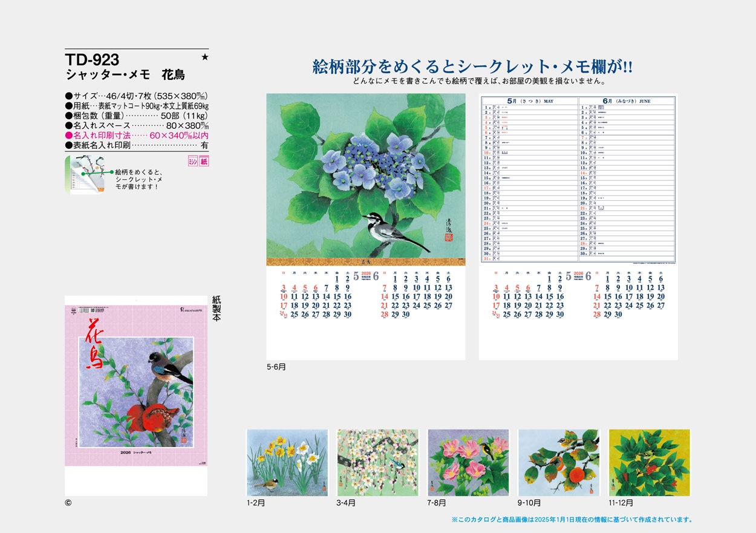The width and height of the screenshot is (756, 533).
Task: Click the 表紙名入れ印刷 有 spec line
Action: [137, 145]
